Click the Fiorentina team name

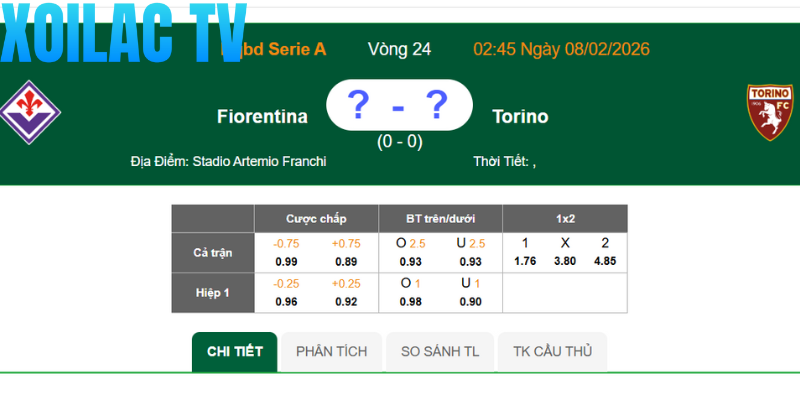click(x=262, y=116)
